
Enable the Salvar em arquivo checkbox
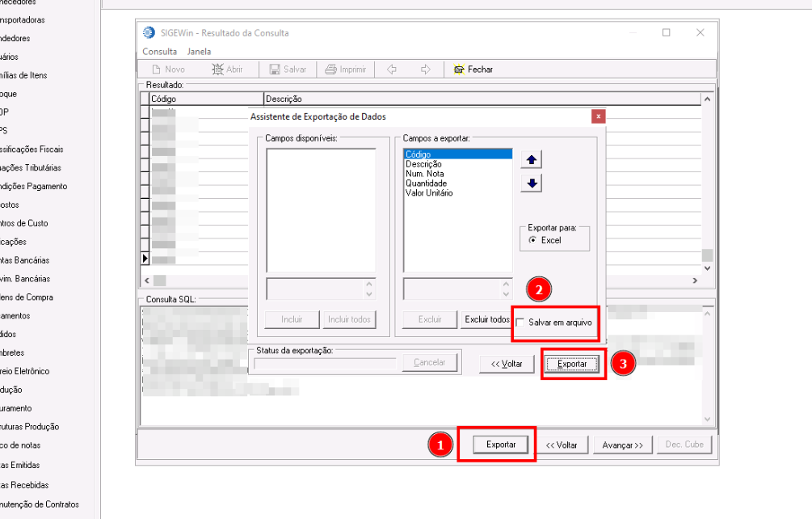[x=520, y=323]
